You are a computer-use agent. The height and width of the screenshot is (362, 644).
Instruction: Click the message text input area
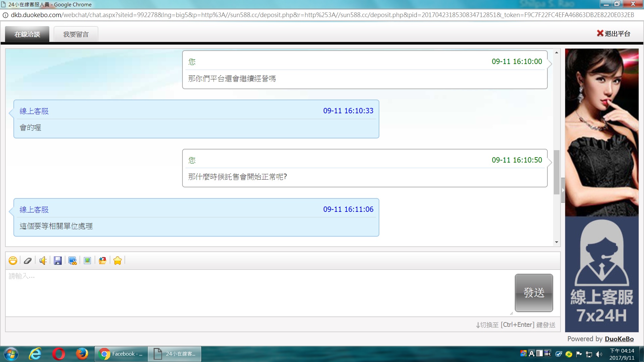click(258, 292)
